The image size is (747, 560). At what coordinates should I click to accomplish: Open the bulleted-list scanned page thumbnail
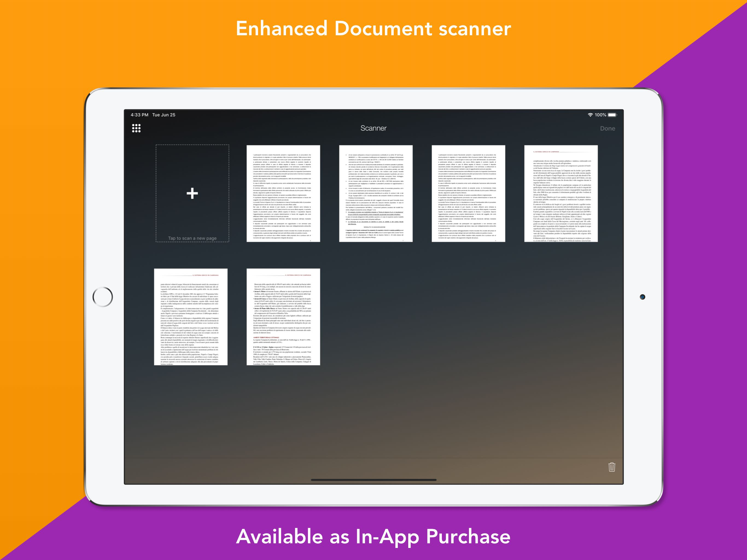coord(375,194)
